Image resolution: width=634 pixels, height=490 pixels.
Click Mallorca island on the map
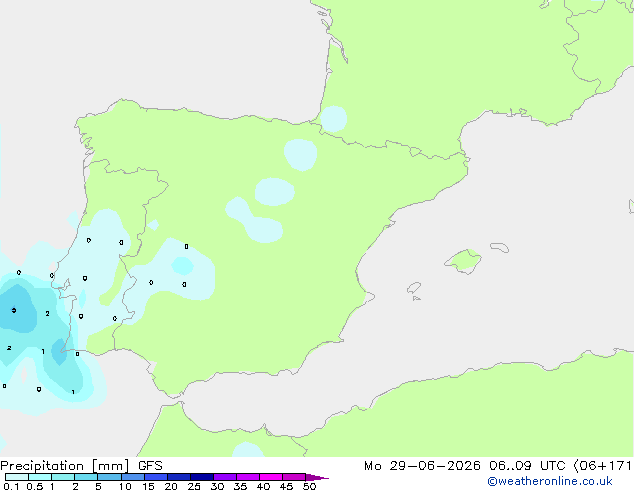tap(463, 262)
